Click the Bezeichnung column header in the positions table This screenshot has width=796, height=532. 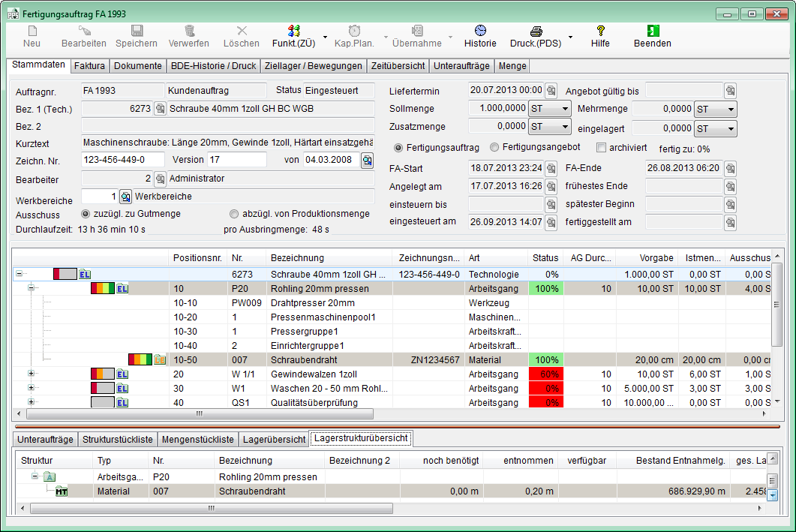click(297, 257)
